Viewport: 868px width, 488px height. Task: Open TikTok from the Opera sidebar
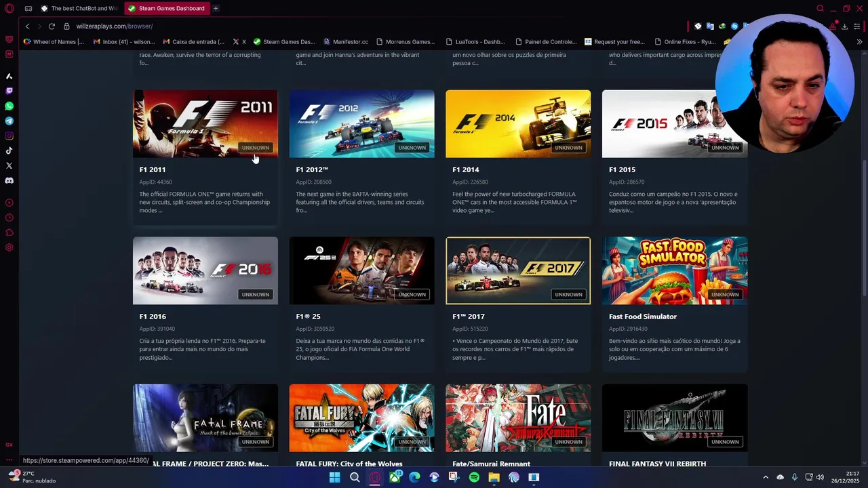9,150
